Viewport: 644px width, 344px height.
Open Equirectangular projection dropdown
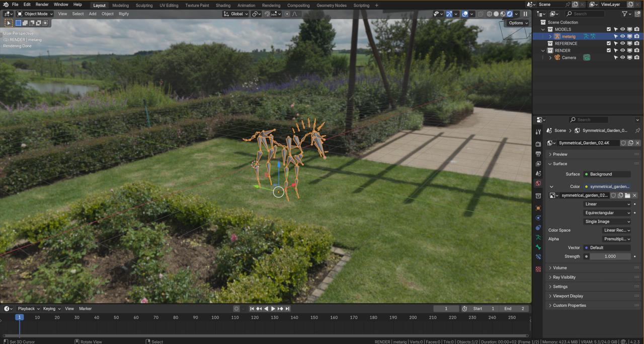607,213
